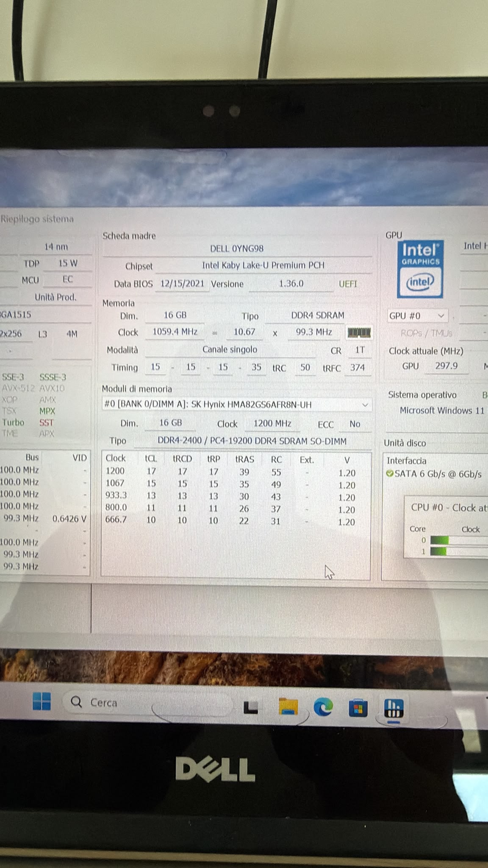Open the black L-shaped taskbar app
The image size is (488, 868).
tap(250, 707)
